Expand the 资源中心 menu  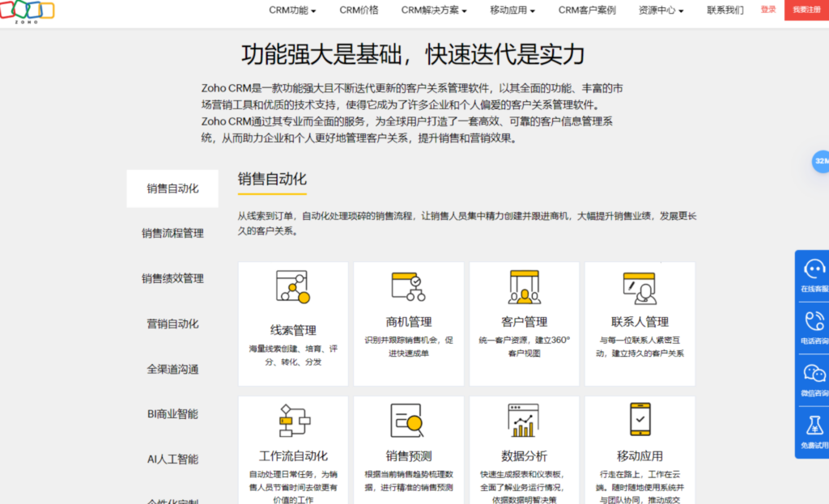pos(659,11)
